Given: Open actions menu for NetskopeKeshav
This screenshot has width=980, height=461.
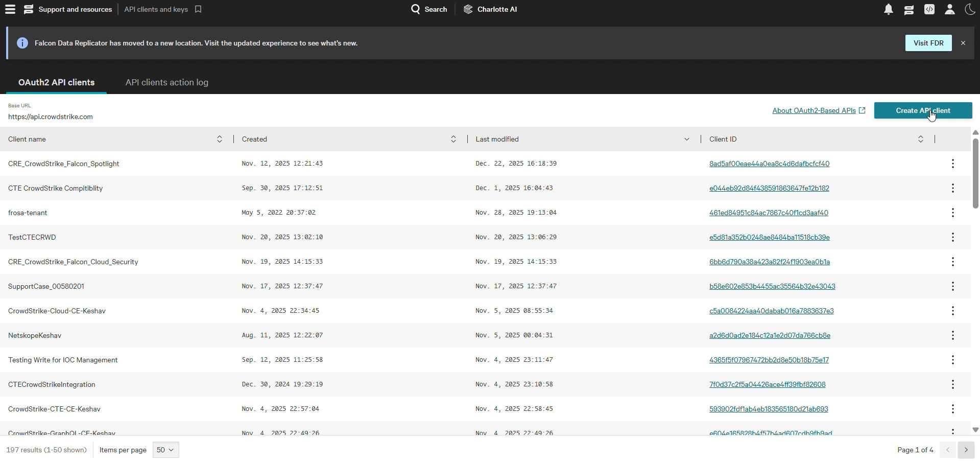Looking at the screenshot, I should (x=953, y=335).
